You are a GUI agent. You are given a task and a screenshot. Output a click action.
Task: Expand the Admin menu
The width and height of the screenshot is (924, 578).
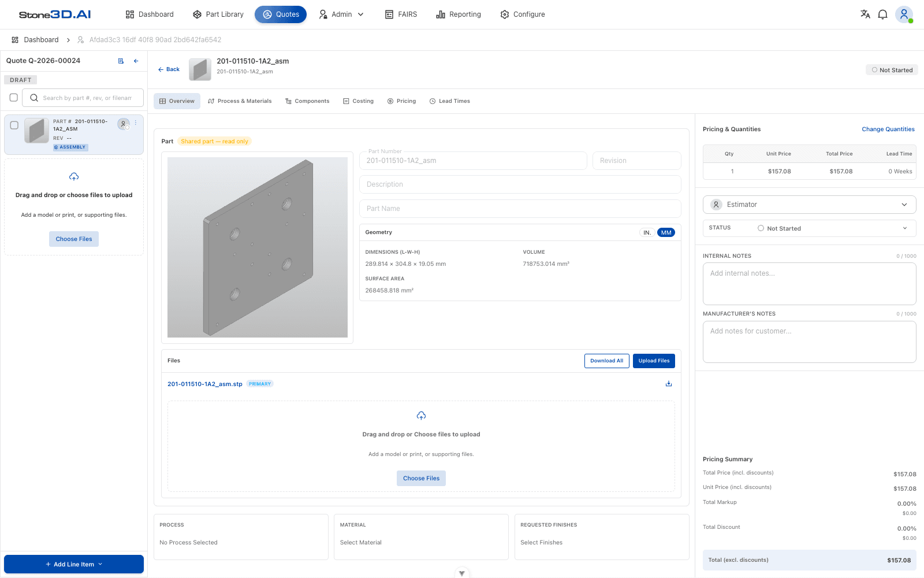[341, 14]
